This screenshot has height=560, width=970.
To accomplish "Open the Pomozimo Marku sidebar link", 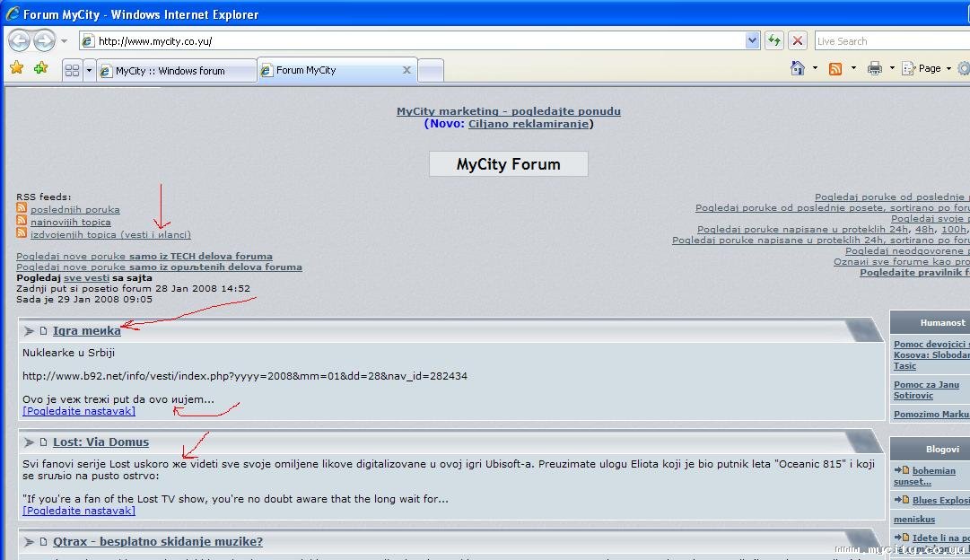I will [931, 415].
